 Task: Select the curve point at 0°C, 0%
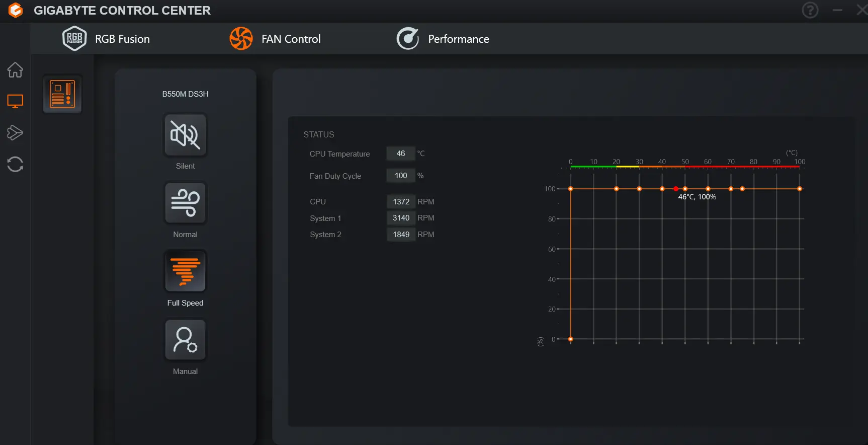[571, 339]
